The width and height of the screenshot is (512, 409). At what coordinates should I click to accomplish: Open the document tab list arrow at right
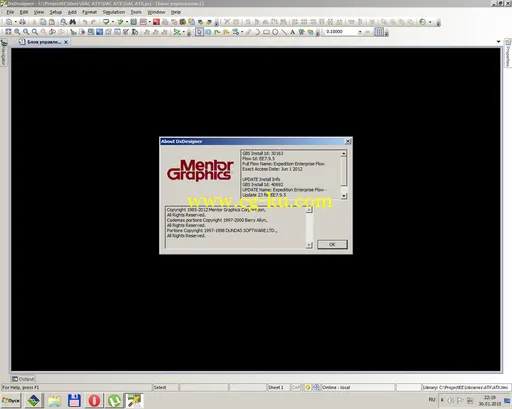[x=498, y=42]
